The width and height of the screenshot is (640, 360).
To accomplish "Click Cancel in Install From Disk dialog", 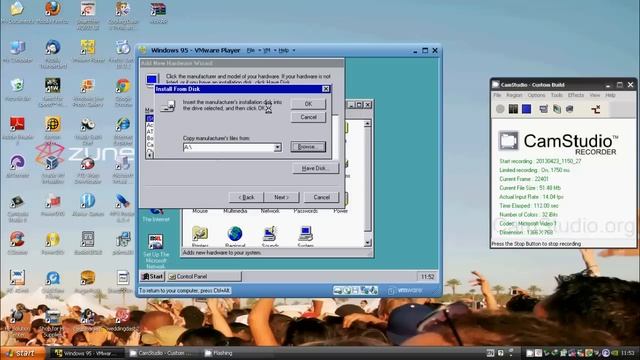I will 308,117.
